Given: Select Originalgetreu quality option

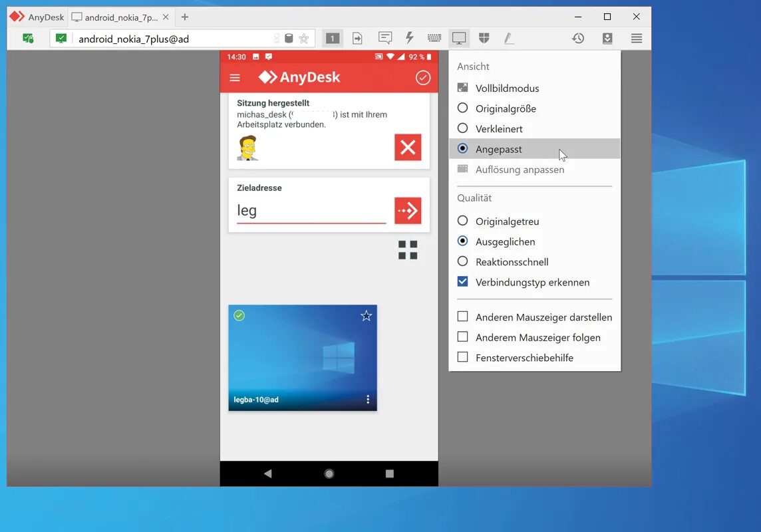Looking at the screenshot, I should pyautogui.click(x=535, y=221).
